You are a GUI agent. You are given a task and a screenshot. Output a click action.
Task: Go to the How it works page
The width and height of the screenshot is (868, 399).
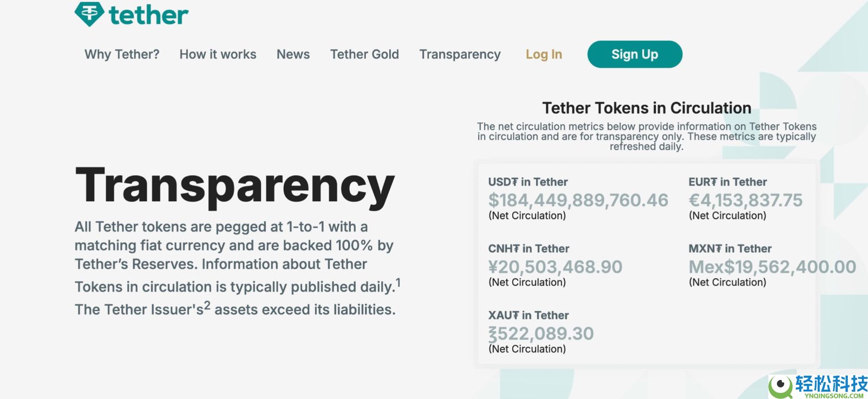click(218, 54)
